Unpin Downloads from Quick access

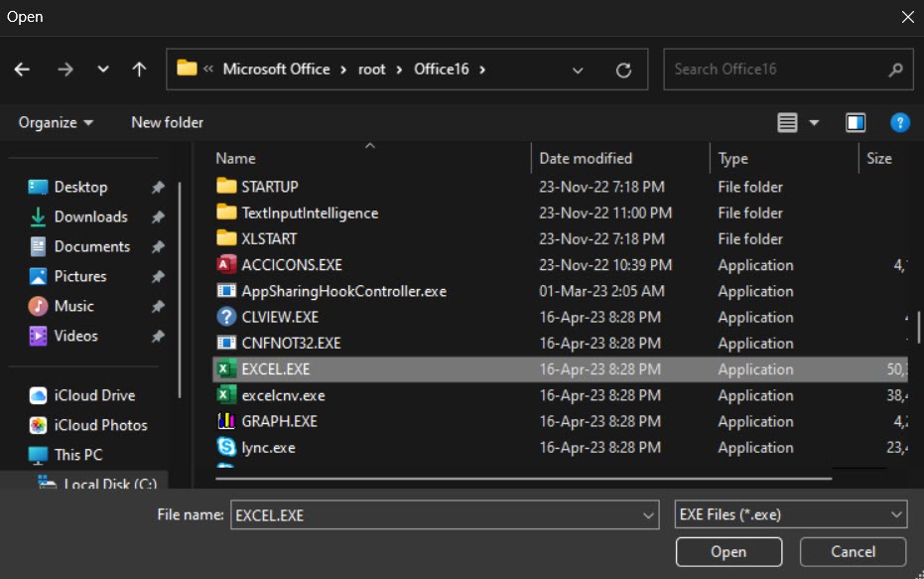(159, 217)
